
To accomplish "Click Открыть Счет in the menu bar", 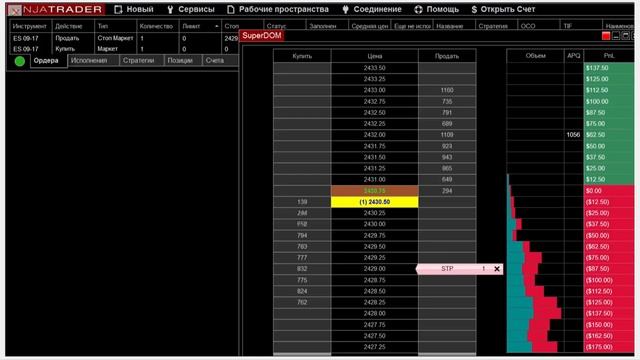I will coord(503,9).
